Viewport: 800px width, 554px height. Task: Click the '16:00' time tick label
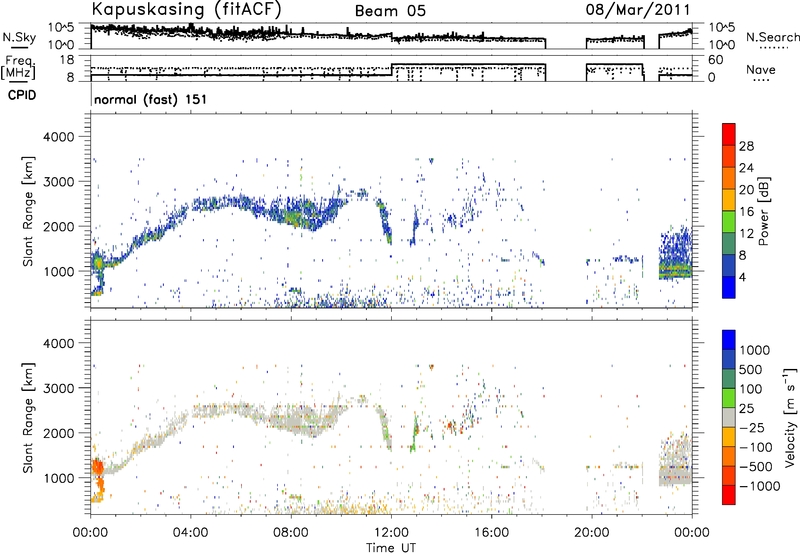tap(491, 533)
